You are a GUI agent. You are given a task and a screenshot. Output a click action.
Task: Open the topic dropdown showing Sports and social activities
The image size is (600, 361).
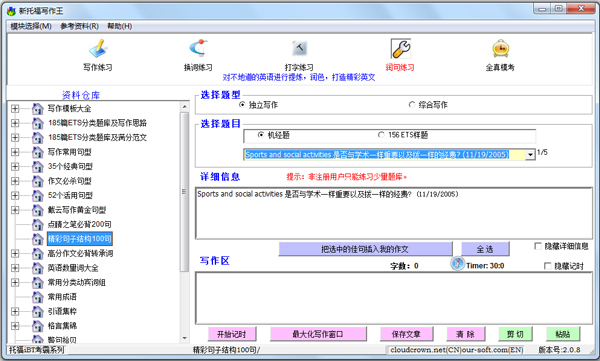coord(530,155)
